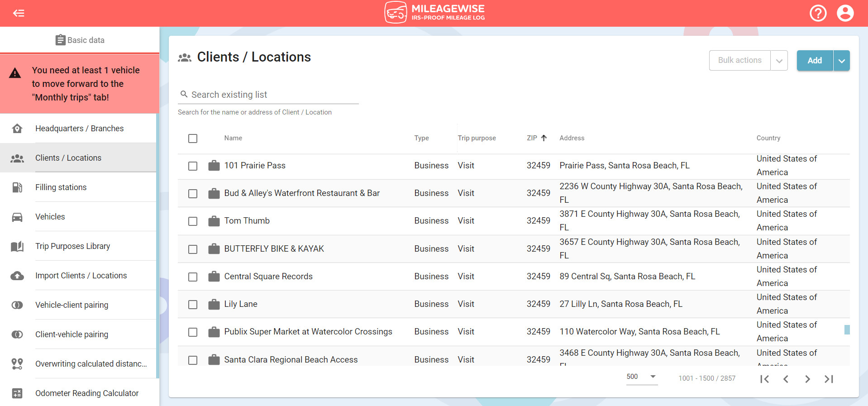Click the Add button
Image resolution: width=868 pixels, height=406 pixels.
[x=815, y=61]
